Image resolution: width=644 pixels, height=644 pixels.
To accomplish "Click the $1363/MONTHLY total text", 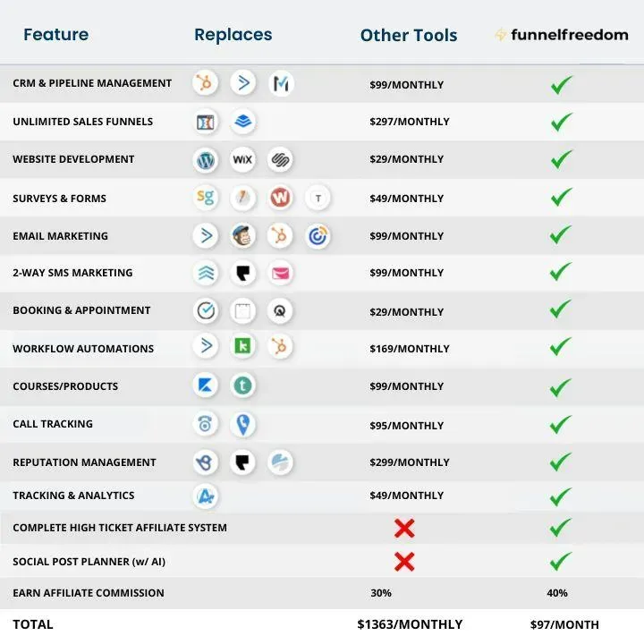I will coord(410,624).
